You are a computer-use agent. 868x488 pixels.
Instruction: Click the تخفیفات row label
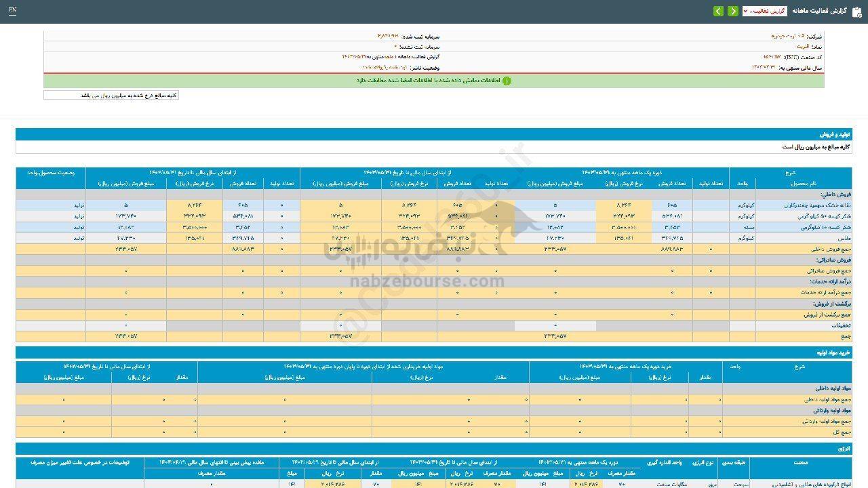click(837, 325)
